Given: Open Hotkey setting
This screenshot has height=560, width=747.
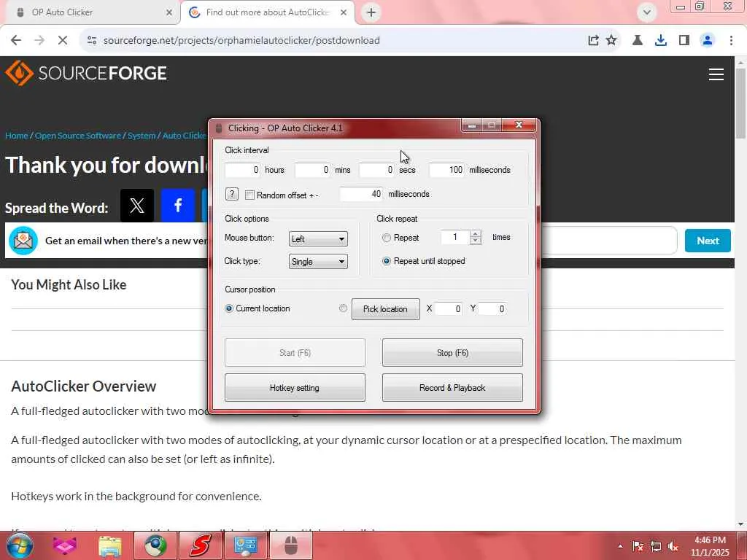Looking at the screenshot, I should 295,388.
